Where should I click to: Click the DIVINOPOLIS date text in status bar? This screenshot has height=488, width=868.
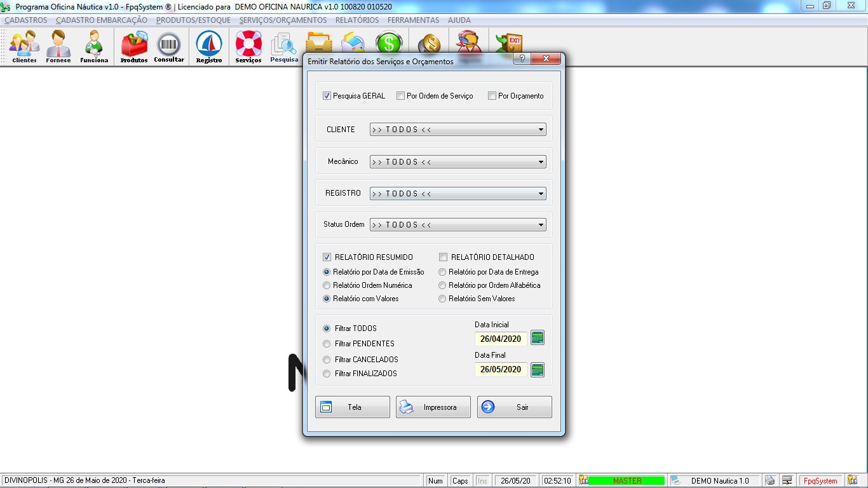pyautogui.click(x=85, y=481)
